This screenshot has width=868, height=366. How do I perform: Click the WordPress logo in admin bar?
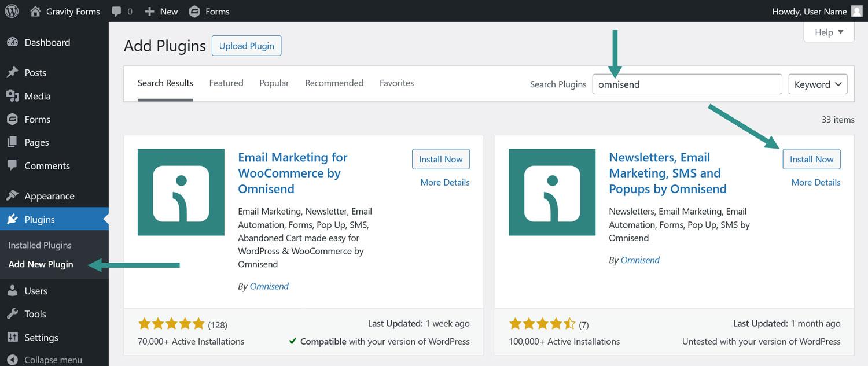coord(12,11)
